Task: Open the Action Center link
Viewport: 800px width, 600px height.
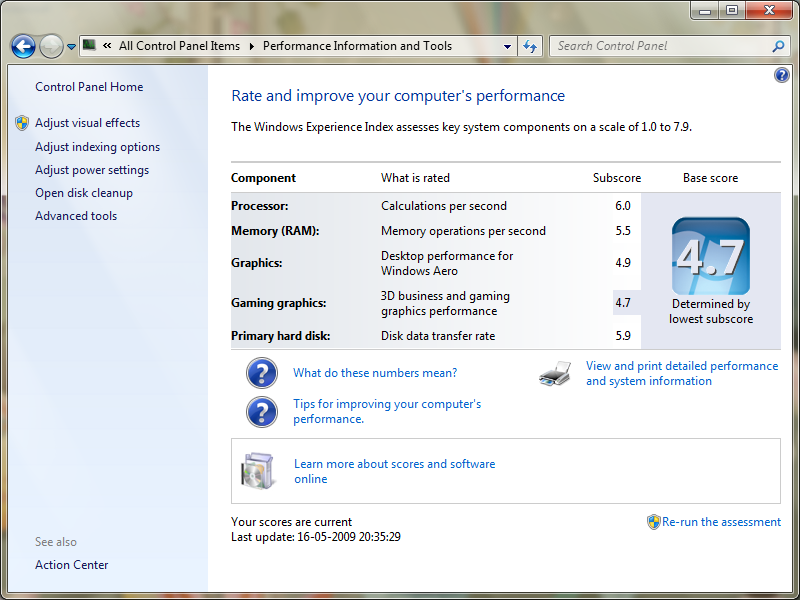Action: (71, 565)
